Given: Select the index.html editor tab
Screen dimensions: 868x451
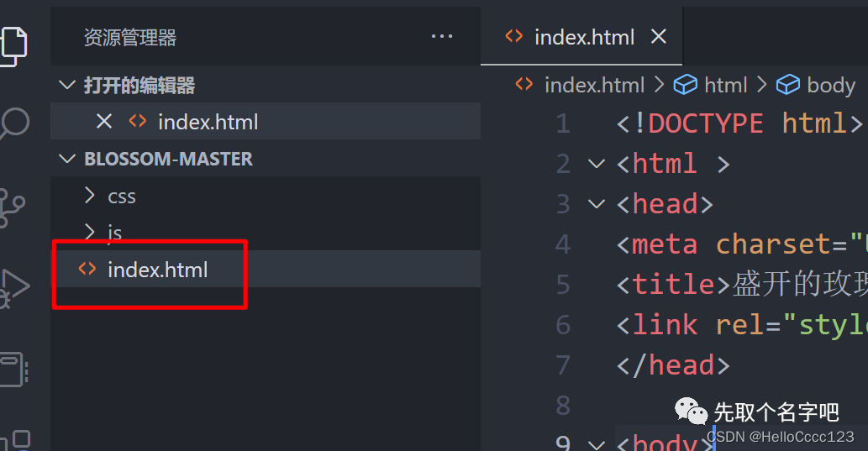Looking at the screenshot, I should coord(581,36).
